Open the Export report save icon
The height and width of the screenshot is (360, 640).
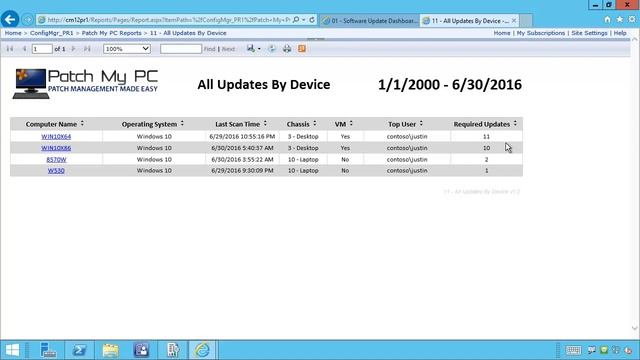click(x=251, y=49)
